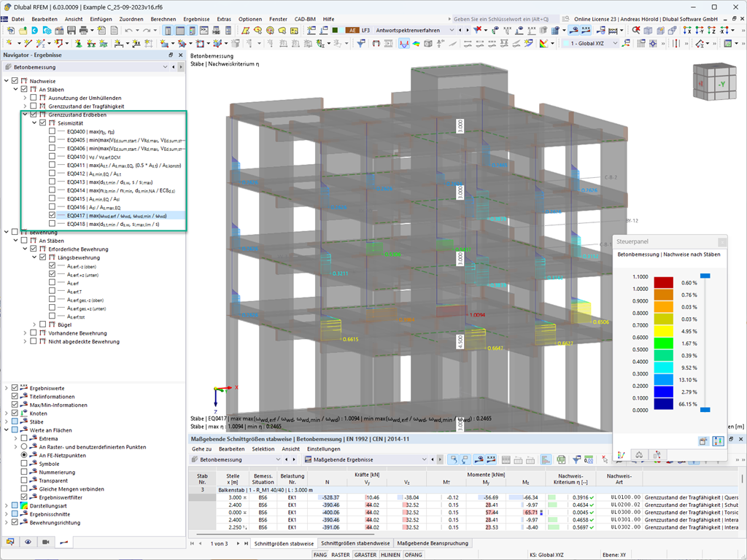Uncheck the EQ0417 result checkbox
The width and height of the screenshot is (747, 560).
pyautogui.click(x=52, y=215)
